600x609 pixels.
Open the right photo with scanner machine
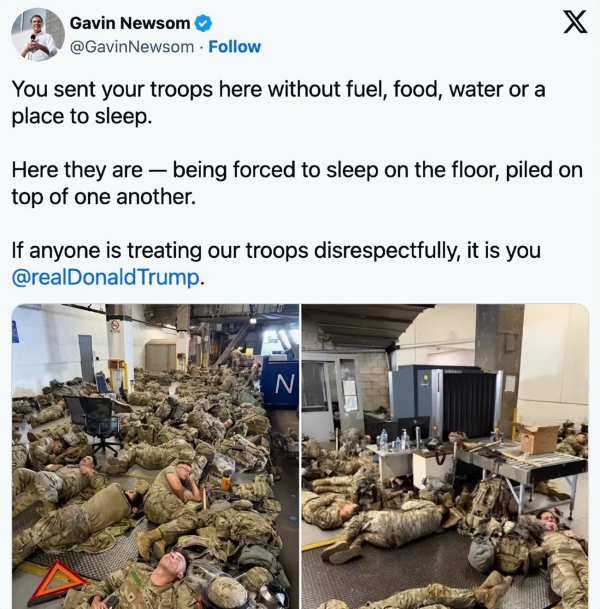(x=445, y=456)
